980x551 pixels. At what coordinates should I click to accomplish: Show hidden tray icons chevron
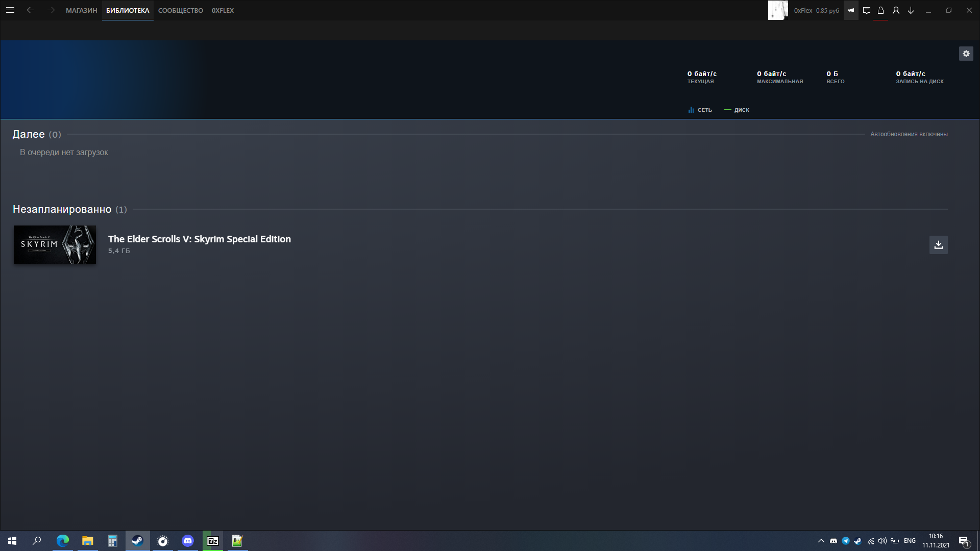[x=821, y=541]
